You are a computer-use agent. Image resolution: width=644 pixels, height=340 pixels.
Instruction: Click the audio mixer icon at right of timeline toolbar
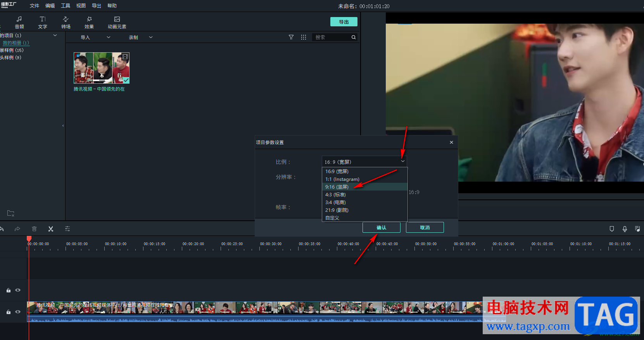[637, 229]
